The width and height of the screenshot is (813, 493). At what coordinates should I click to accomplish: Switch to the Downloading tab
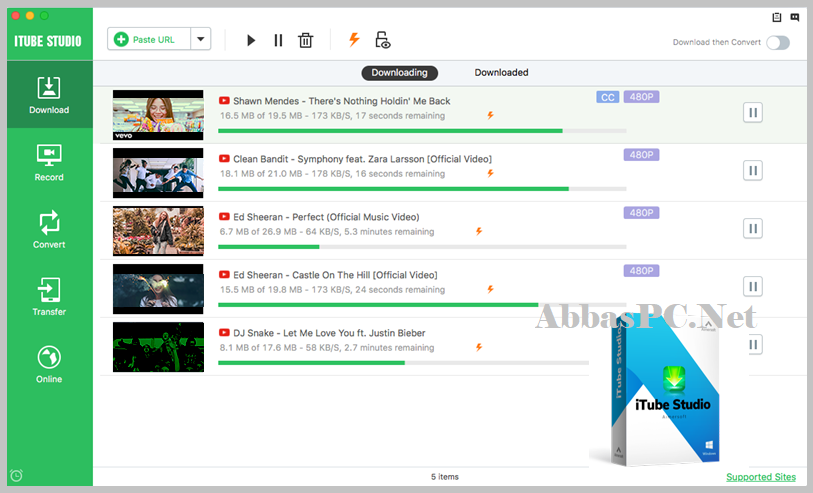[x=400, y=73]
